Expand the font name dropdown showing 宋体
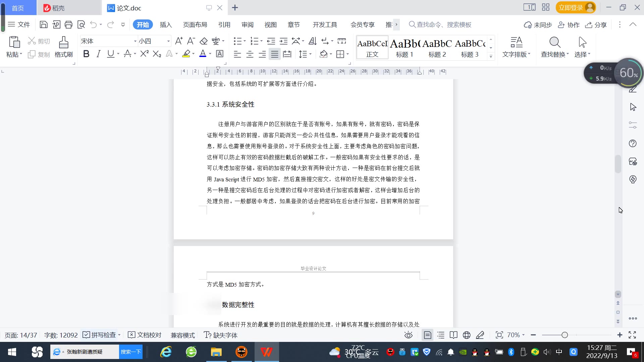This screenshot has height=362, width=644. point(135,41)
